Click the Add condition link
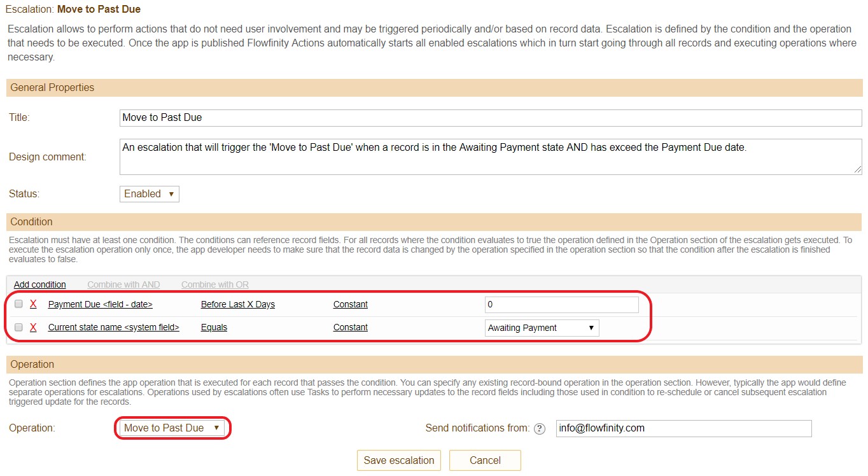 click(39, 284)
